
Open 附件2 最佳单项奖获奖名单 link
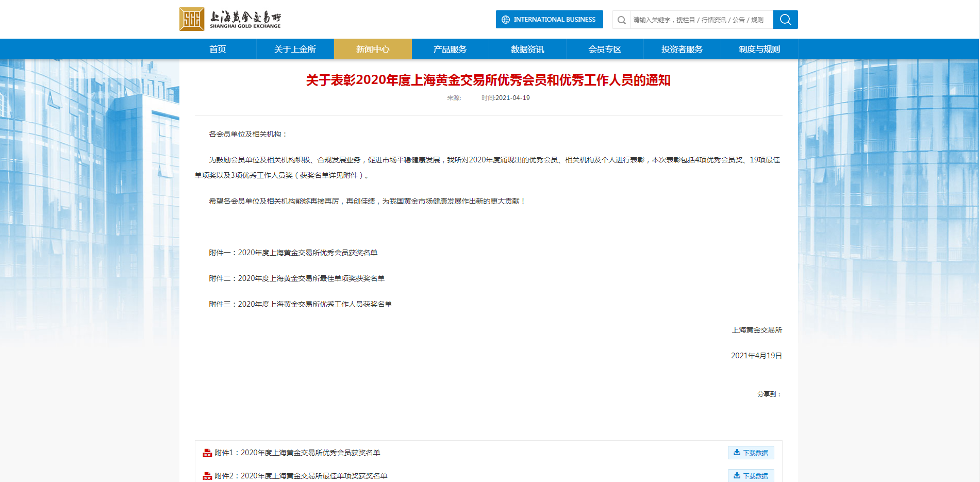301,476
